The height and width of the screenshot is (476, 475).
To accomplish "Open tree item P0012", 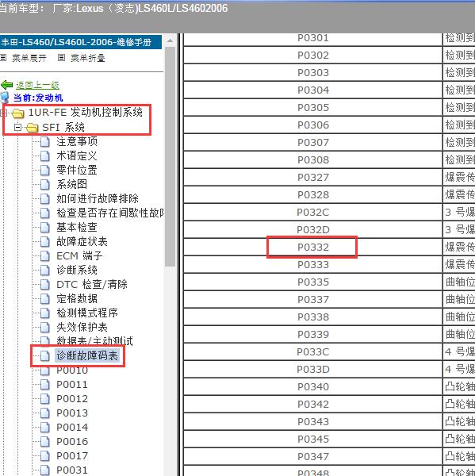I will tap(72, 398).
